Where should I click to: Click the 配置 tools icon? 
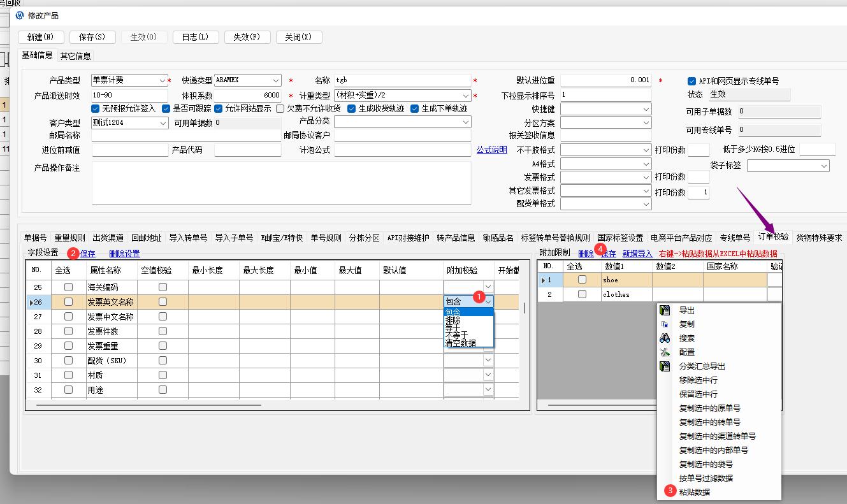point(665,352)
